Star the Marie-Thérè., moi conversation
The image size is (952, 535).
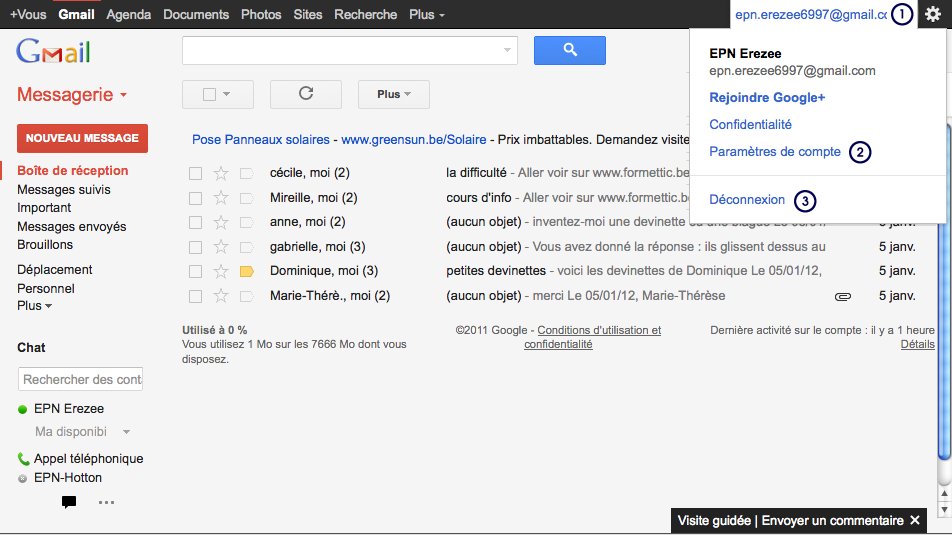[x=221, y=296]
